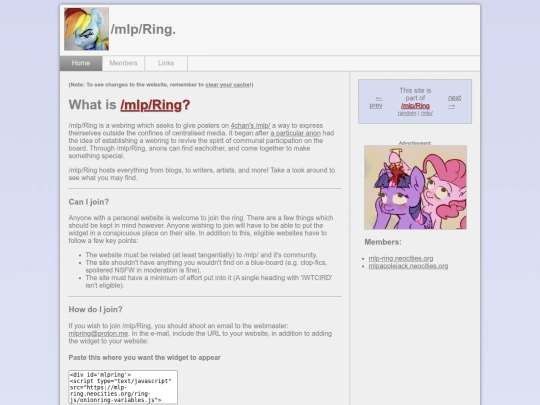
Task: Click the 'Members:' sidebar heading
Action: click(x=383, y=242)
